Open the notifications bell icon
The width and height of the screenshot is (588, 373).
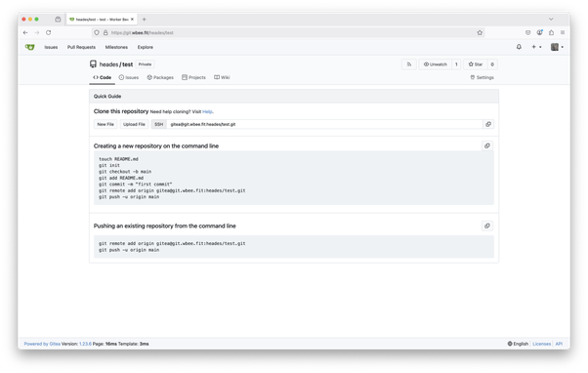click(x=519, y=47)
